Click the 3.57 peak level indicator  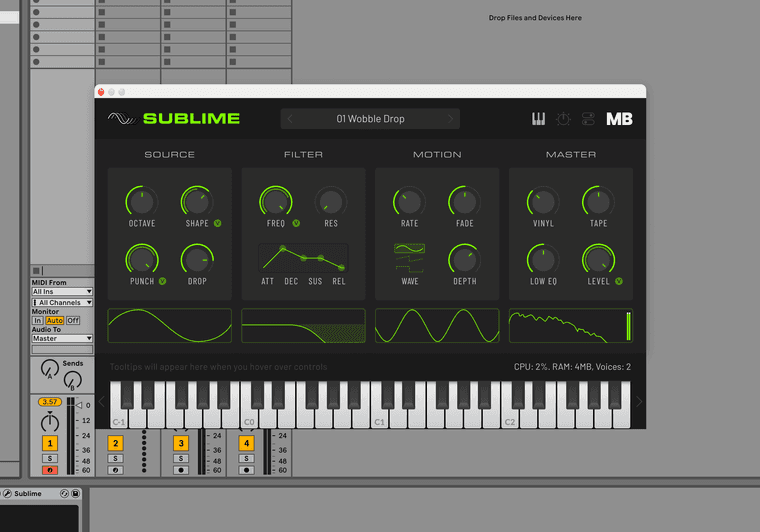tap(50, 402)
